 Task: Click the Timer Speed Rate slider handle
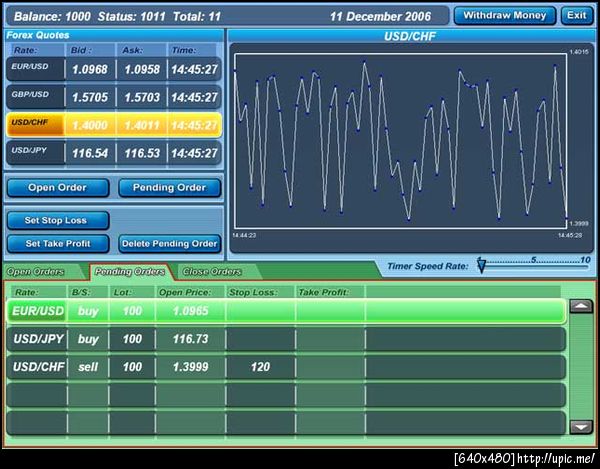(481, 266)
